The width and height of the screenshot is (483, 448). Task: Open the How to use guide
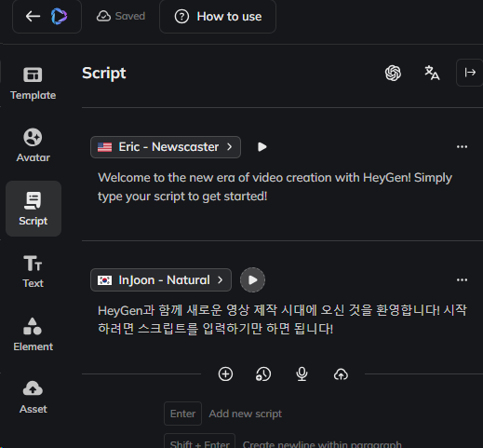point(218,17)
